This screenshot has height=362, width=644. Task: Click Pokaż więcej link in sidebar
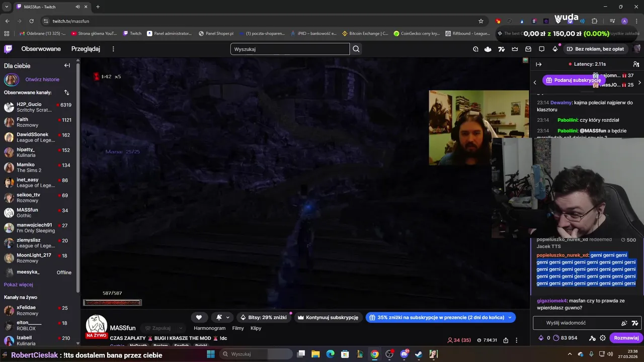(x=19, y=285)
